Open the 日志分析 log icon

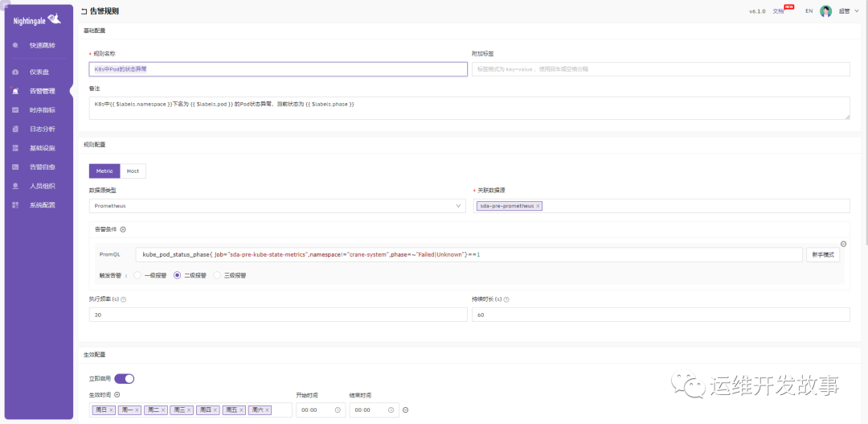(x=15, y=129)
